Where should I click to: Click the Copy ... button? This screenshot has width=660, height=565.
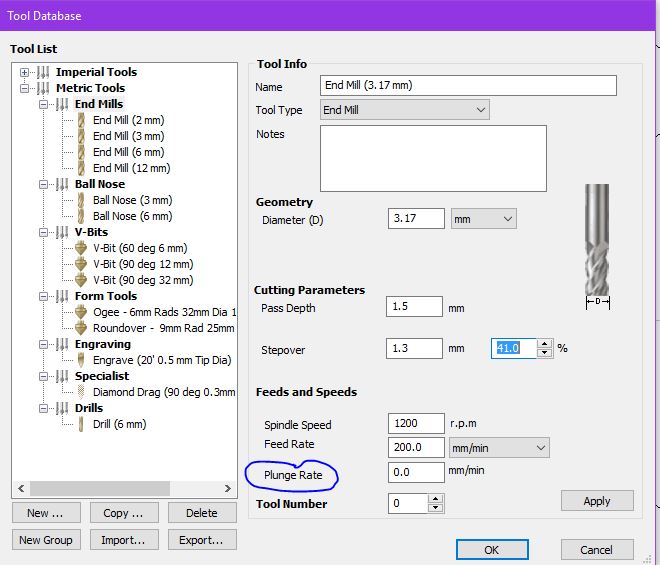click(x=124, y=513)
